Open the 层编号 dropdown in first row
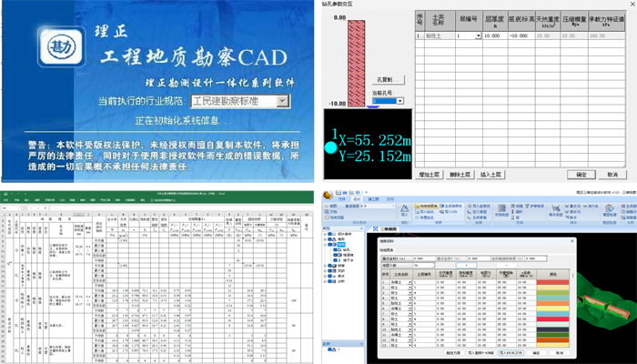 [479, 35]
